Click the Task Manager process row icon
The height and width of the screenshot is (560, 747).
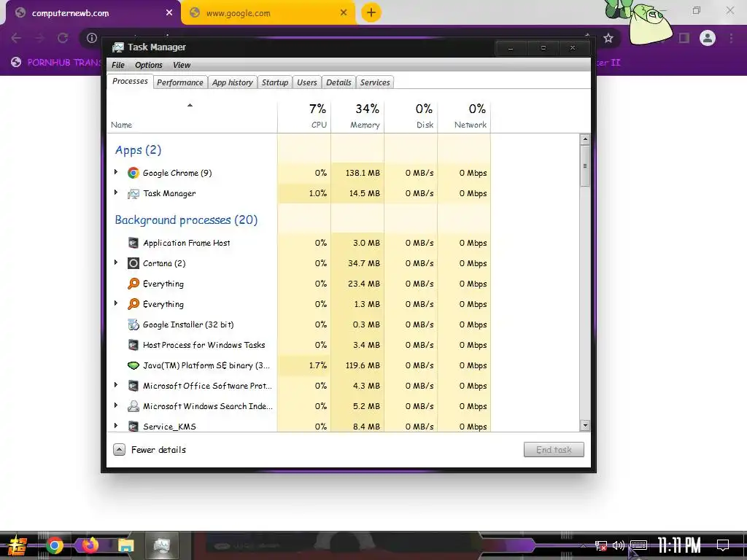133,193
